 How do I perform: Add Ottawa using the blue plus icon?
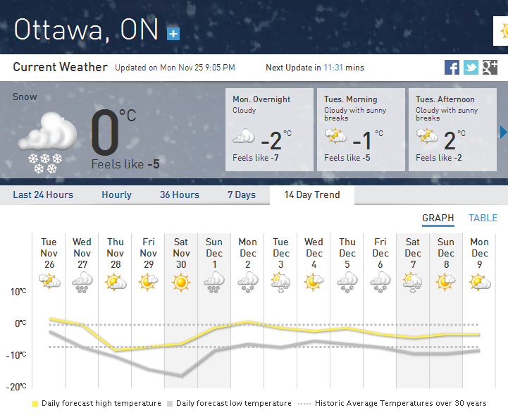pyautogui.click(x=173, y=33)
